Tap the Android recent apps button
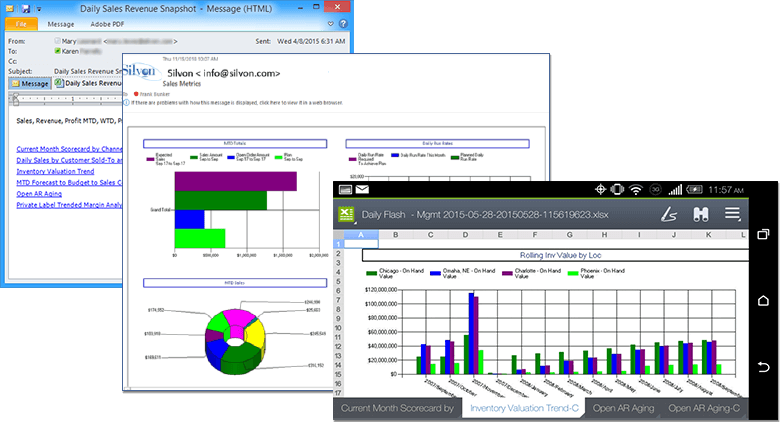 763,234
